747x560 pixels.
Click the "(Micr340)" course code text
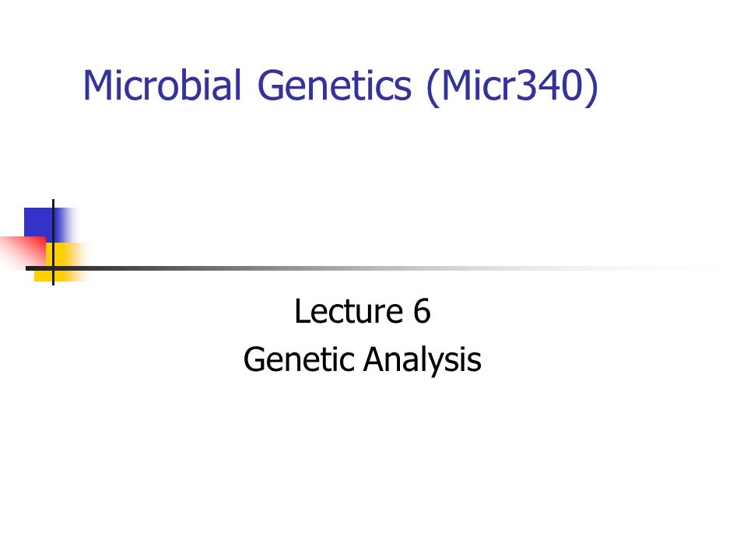pos(512,86)
